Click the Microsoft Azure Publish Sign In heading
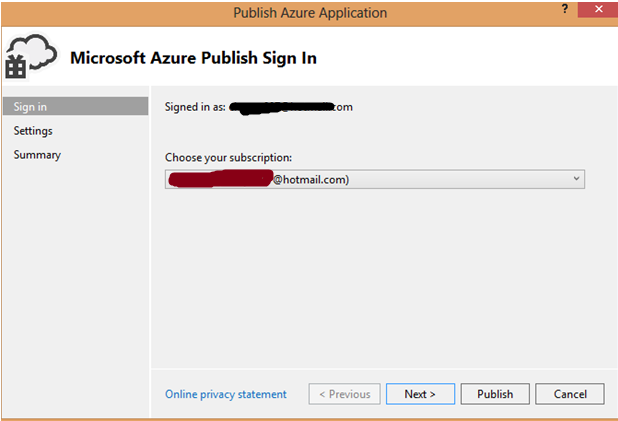 pyautogui.click(x=193, y=58)
